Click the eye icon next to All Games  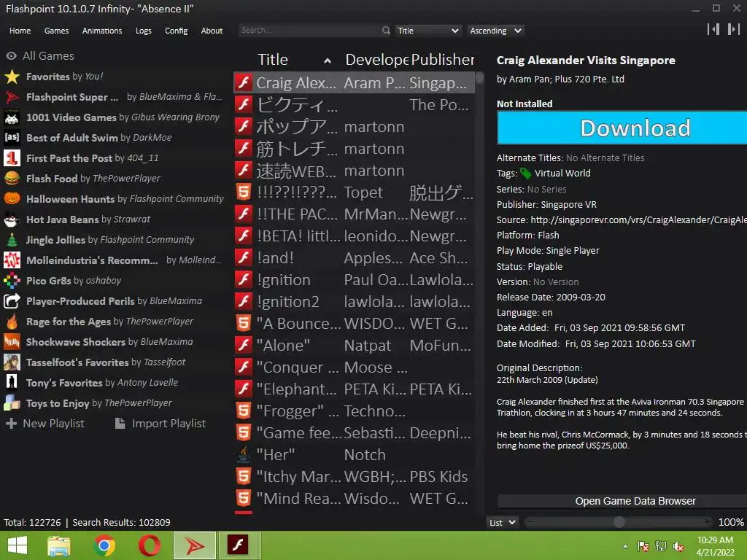point(11,56)
